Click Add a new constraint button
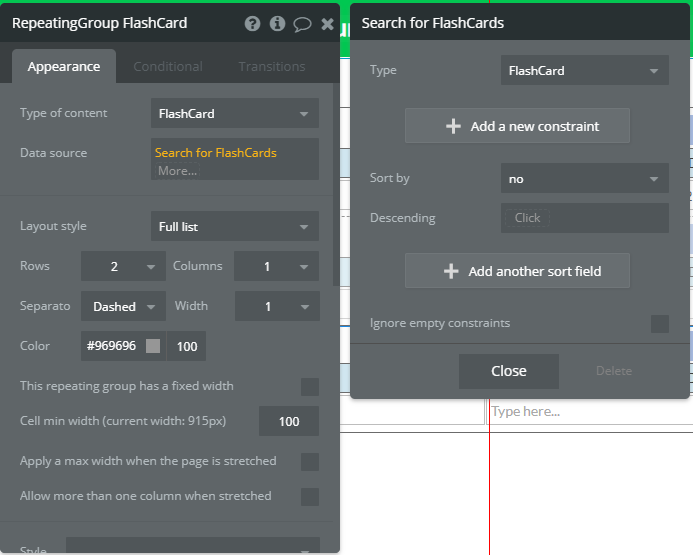Screen dimensions: 693x555 tap(518, 126)
